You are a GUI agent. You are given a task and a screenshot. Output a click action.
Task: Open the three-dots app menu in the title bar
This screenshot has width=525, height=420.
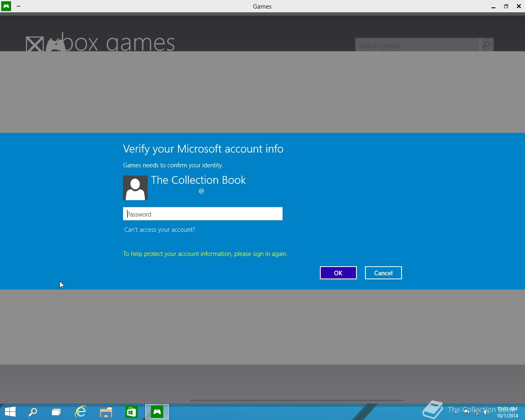18,6
